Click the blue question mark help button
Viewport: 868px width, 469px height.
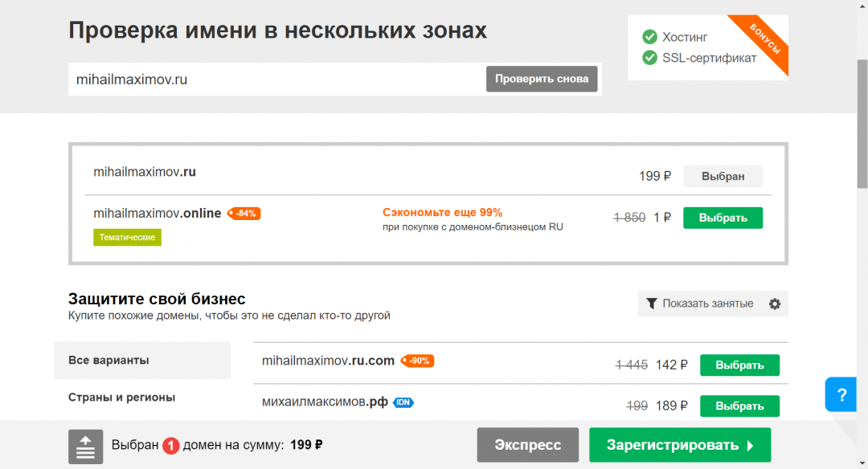841,394
